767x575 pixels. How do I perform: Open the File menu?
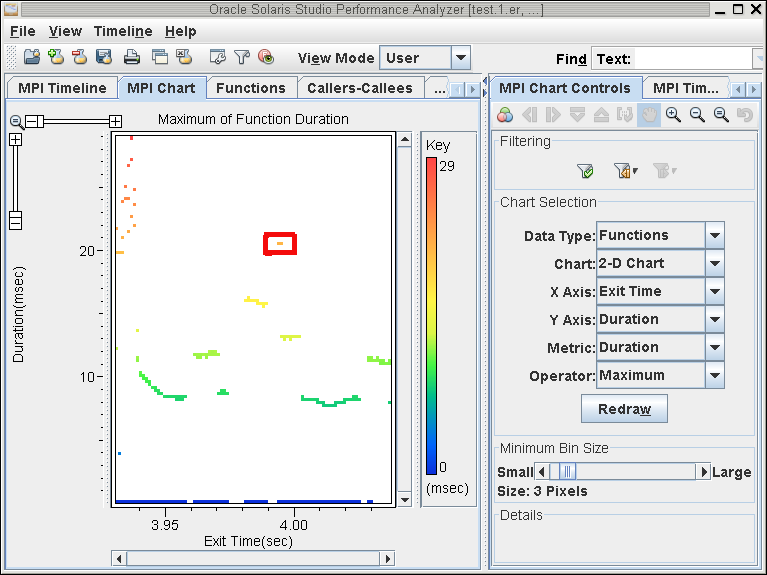23,31
